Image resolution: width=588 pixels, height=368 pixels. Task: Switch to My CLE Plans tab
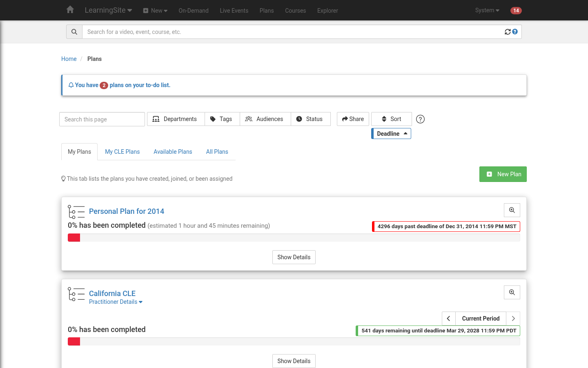click(122, 152)
